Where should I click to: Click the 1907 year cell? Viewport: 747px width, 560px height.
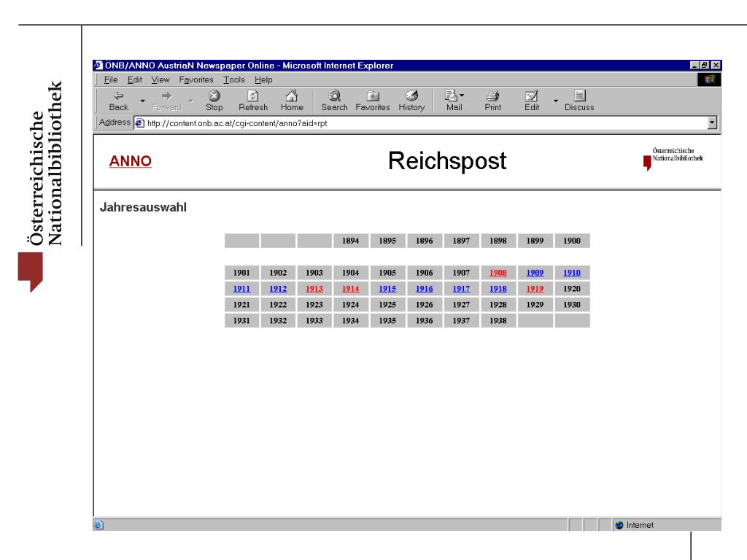coord(461,273)
